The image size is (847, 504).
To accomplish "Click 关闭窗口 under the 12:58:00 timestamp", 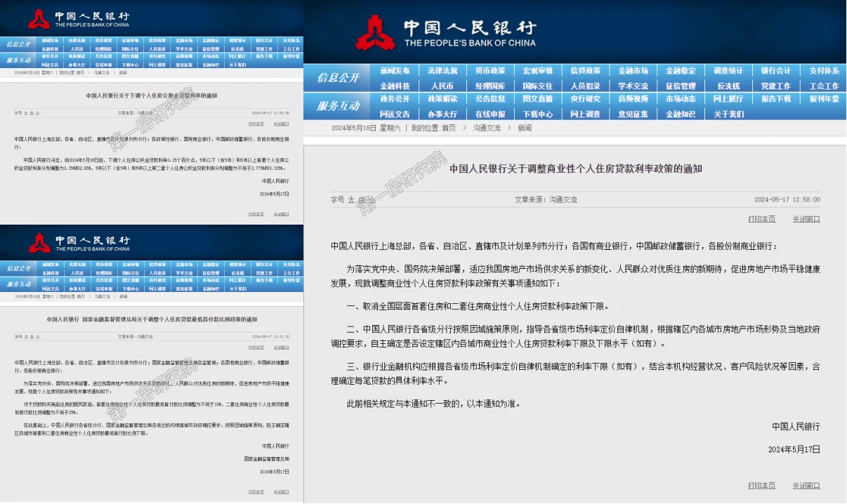I will click(x=806, y=219).
